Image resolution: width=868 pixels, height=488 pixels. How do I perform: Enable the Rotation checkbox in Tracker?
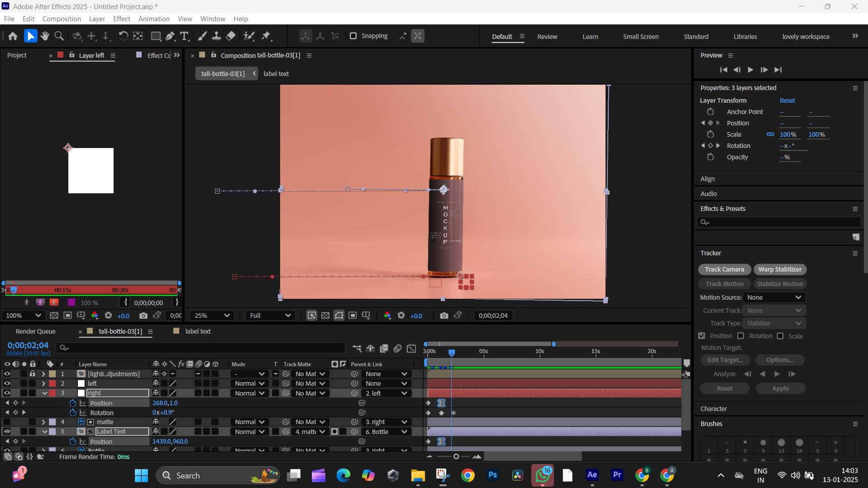[x=741, y=336]
